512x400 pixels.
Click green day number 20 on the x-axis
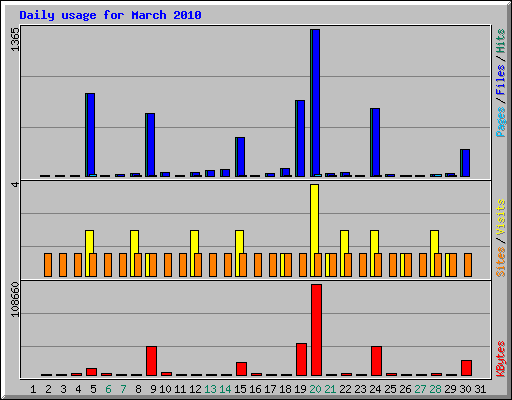click(x=315, y=389)
